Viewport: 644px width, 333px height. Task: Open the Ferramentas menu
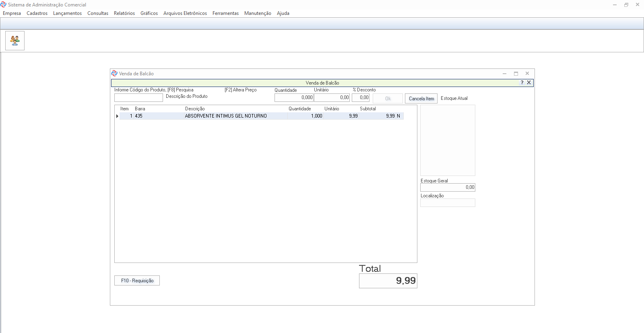coord(225,13)
